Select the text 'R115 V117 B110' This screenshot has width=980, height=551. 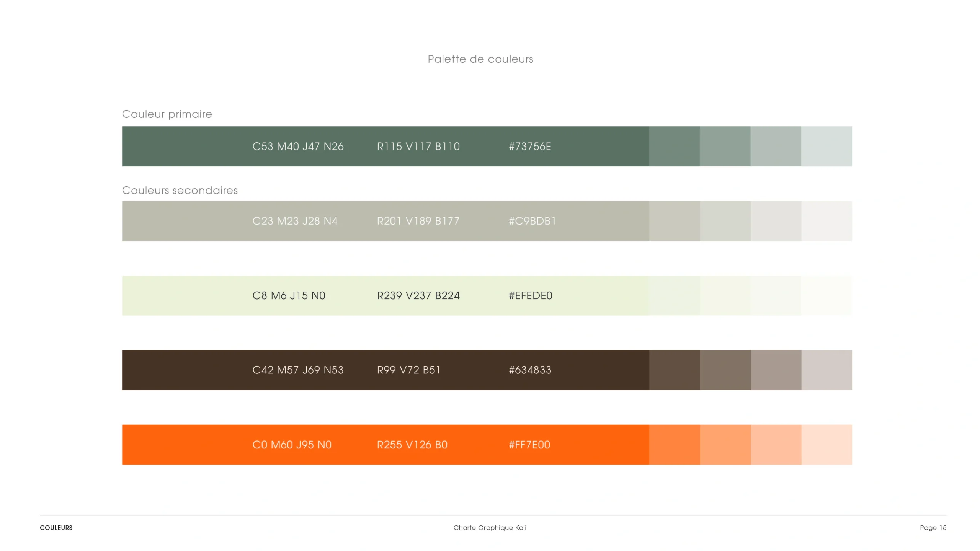click(x=418, y=147)
